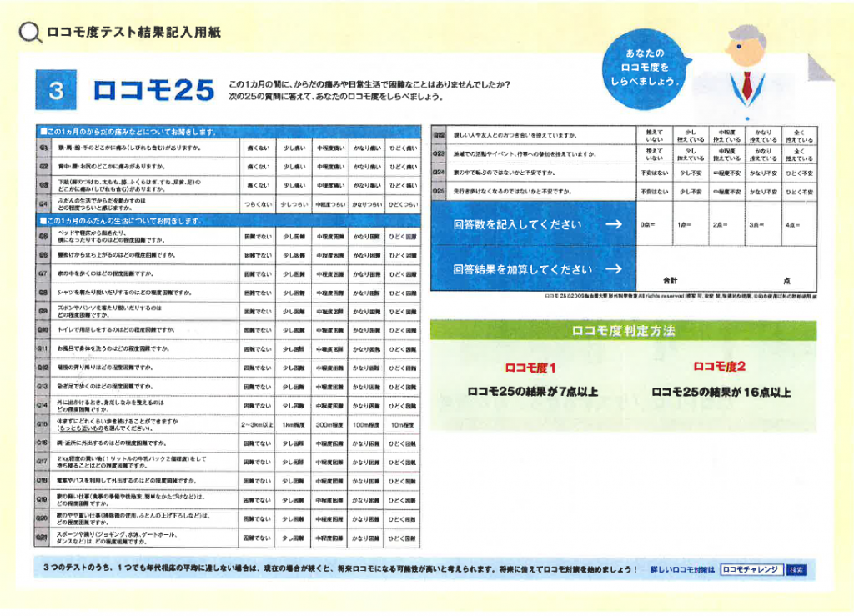Image resolution: width=854 pixels, height=616 pixels.
Task: Click the 検索 button at the bottom
Action: coord(796,570)
